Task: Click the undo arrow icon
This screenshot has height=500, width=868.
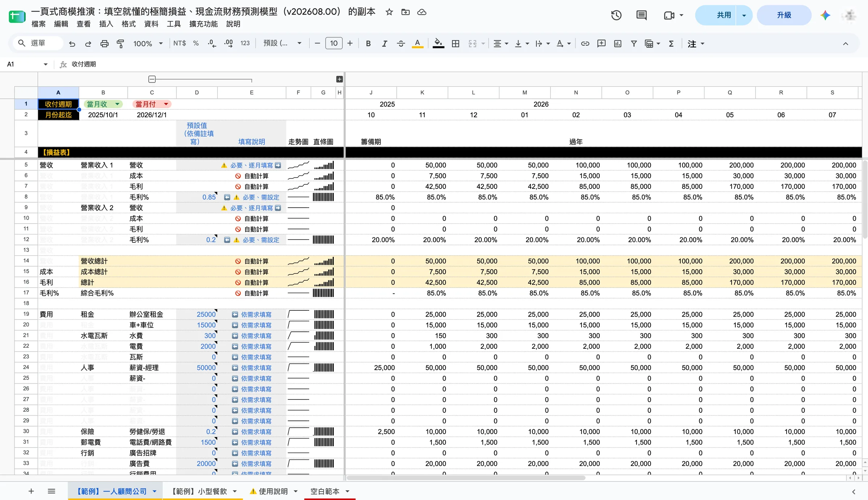Action: click(x=72, y=44)
